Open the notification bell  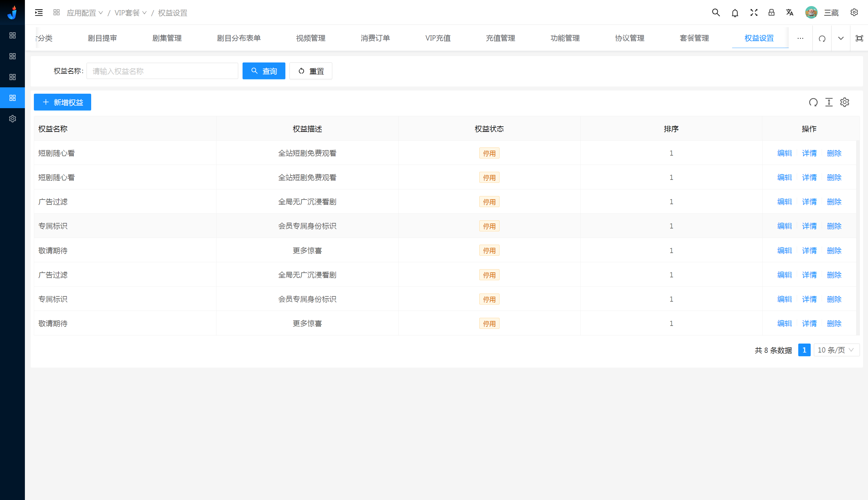735,13
